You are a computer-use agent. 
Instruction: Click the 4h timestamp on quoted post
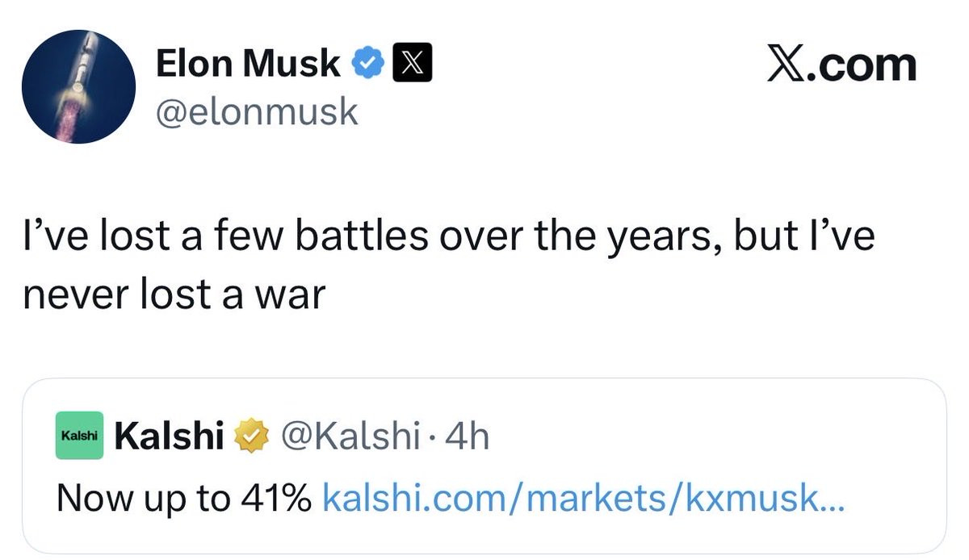(x=468, y=437)
